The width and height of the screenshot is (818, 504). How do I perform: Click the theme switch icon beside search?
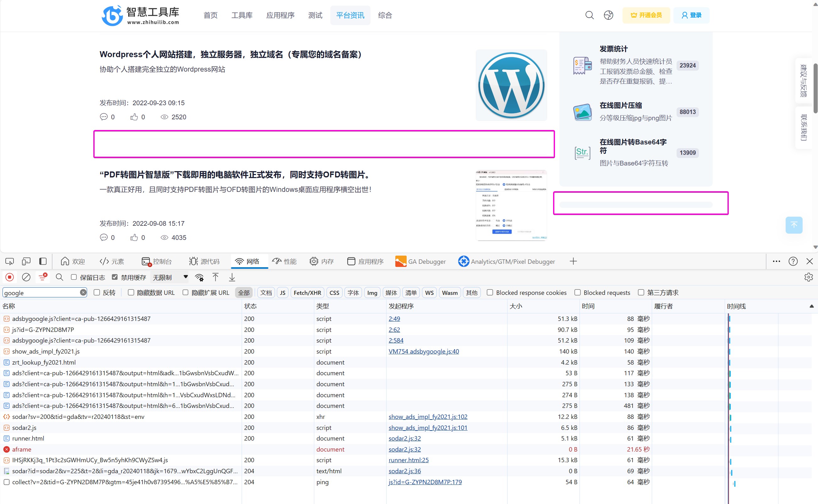click(608, 15)
